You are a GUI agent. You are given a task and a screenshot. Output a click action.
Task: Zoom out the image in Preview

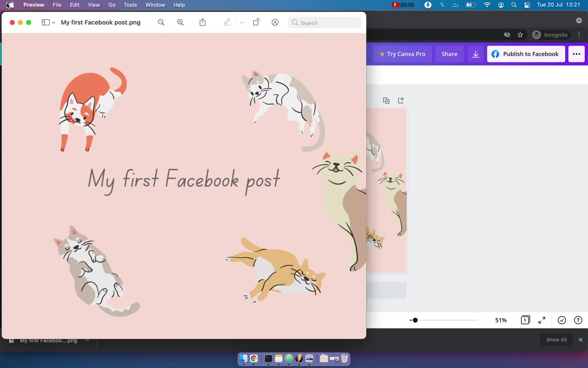click(161, 22)
